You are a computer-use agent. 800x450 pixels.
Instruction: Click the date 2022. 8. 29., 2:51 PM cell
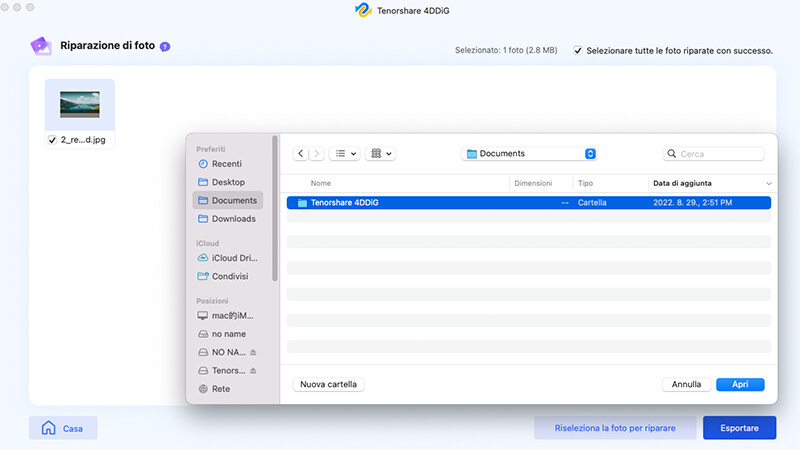point(692,203)
